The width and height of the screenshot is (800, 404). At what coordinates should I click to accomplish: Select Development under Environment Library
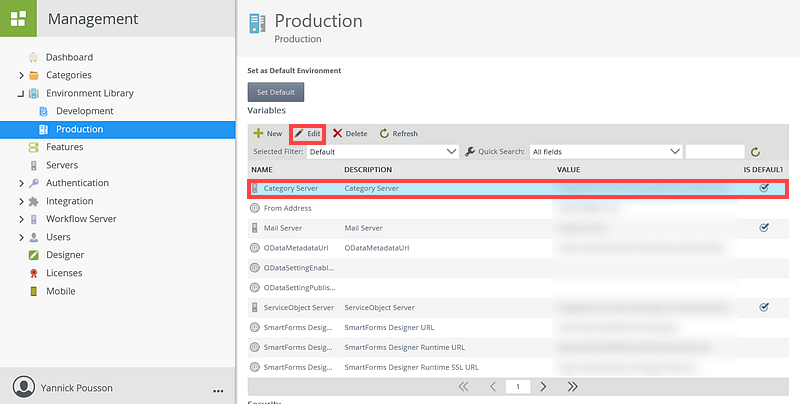84,111
